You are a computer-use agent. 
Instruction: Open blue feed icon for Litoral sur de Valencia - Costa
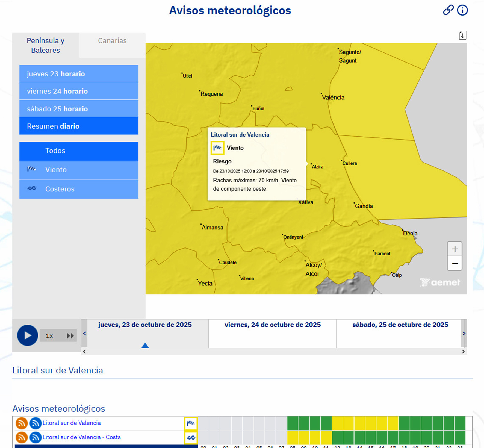(x=35, y=437)
